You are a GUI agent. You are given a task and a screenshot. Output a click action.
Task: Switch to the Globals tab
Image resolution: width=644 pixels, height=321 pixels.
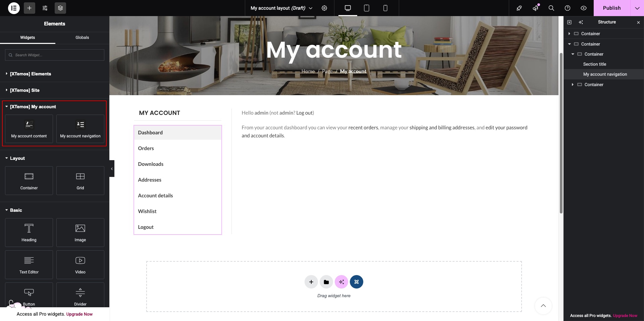click(x=82, y=38)
